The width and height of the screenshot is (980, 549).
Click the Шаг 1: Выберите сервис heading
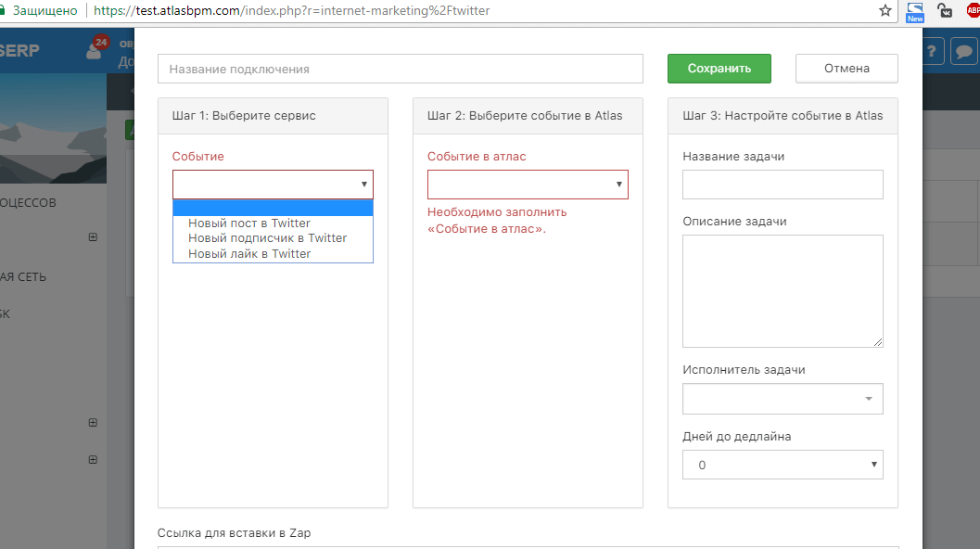244,116
